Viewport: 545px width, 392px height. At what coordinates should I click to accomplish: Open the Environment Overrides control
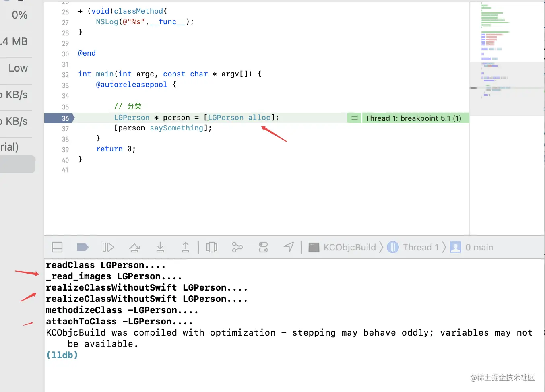tap(263, 247)
